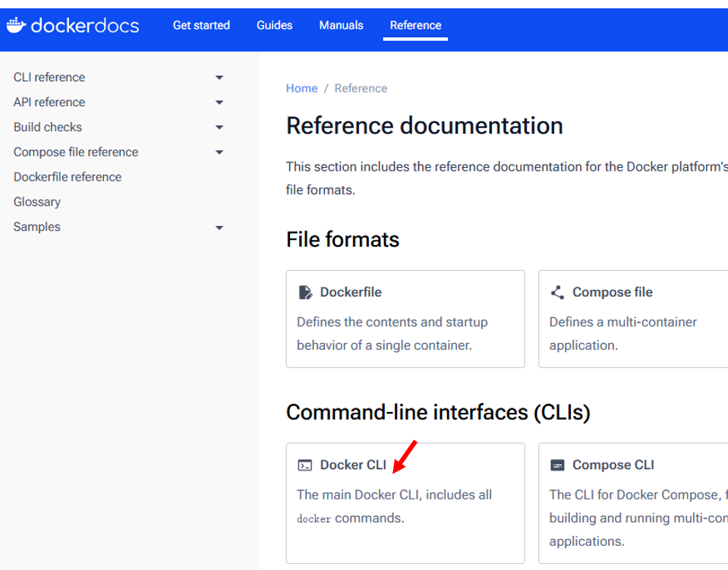Open the Get started tab
Image resolution: width=728 pixels, height=570 pixels.
click(201, 25)
